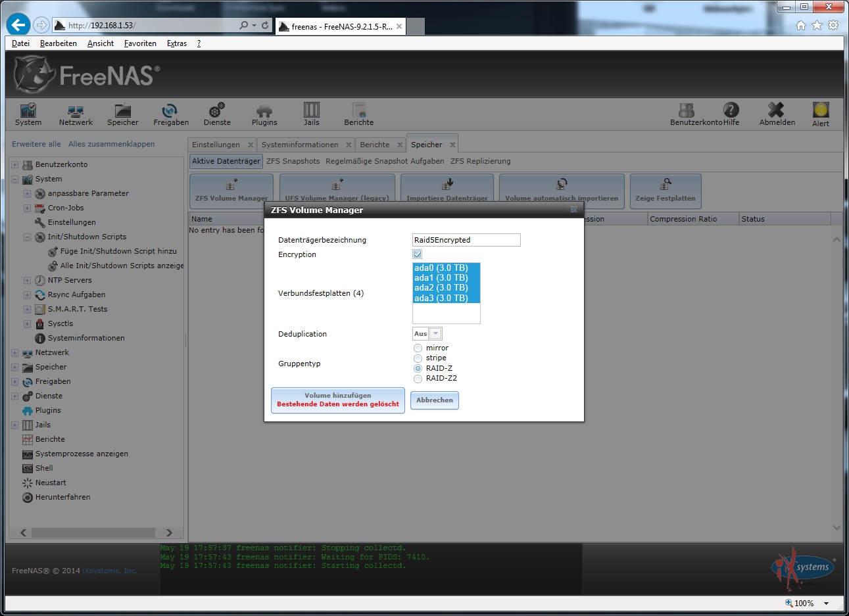The image size is (849, 616).
Task: Click the Abbrechen button
Action: [435, 400]
